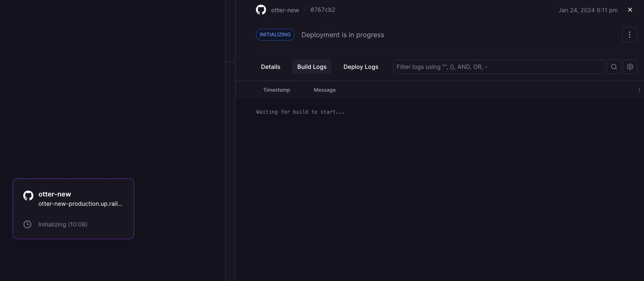The height and width of the screenshot is (281, 644).
Task: Select the Build Logs tab
Action: (x=312, y=67)
